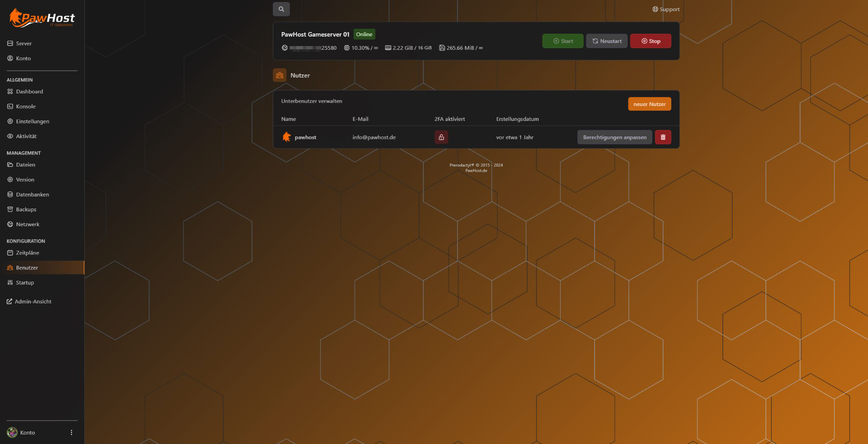Navigate to Backups page

pos(26,209)
